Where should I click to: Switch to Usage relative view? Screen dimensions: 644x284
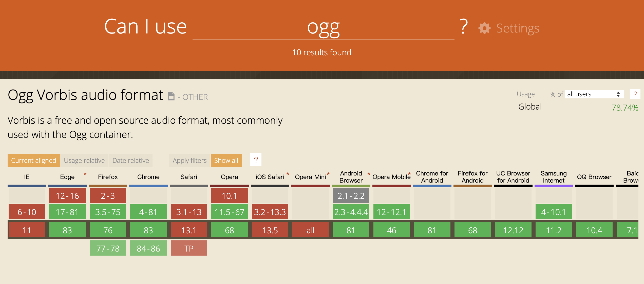[x=84, y=160]
